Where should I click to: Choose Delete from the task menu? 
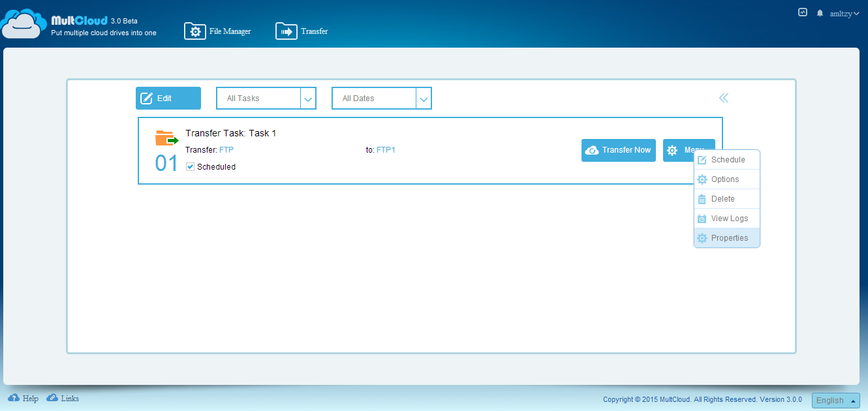[x=727, y=199]
